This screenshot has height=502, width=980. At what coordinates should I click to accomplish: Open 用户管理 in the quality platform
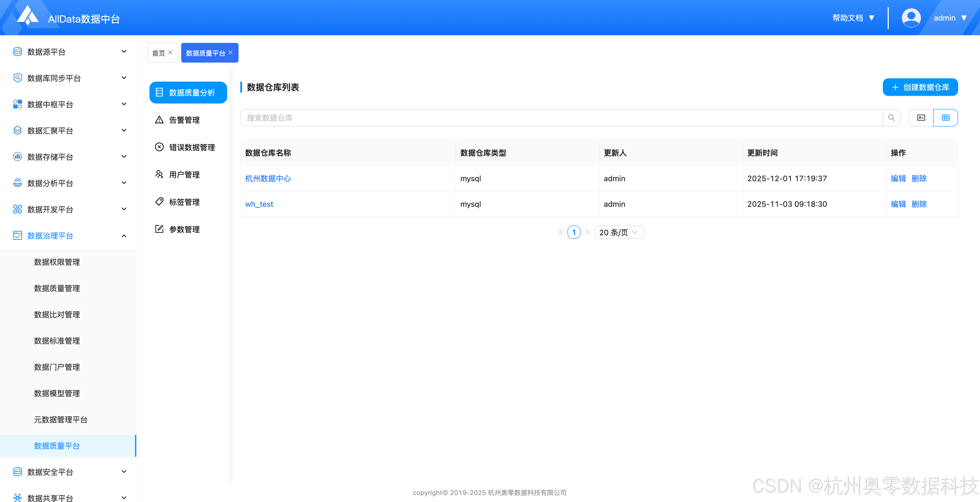pyautogui.click(x=184, y=175)
